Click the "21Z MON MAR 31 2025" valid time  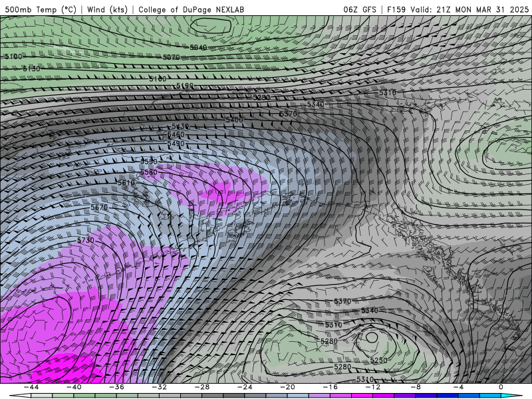click(x=483, y=9)
